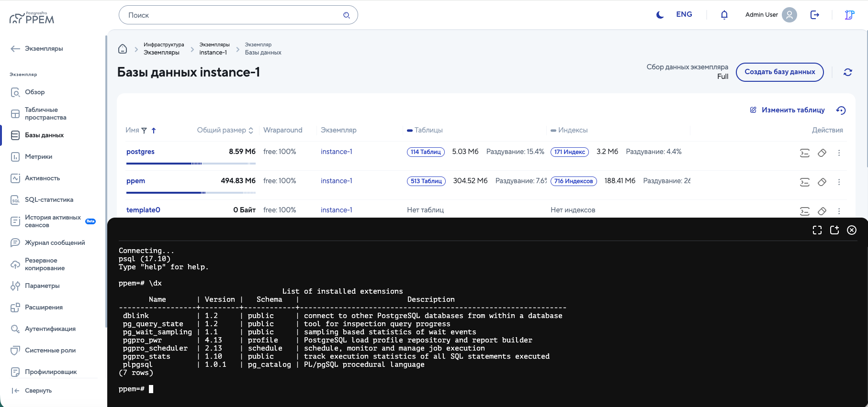Screen dimensions: 868x407
Task: Open Admin User profile avatar
Action: point(789,15)
